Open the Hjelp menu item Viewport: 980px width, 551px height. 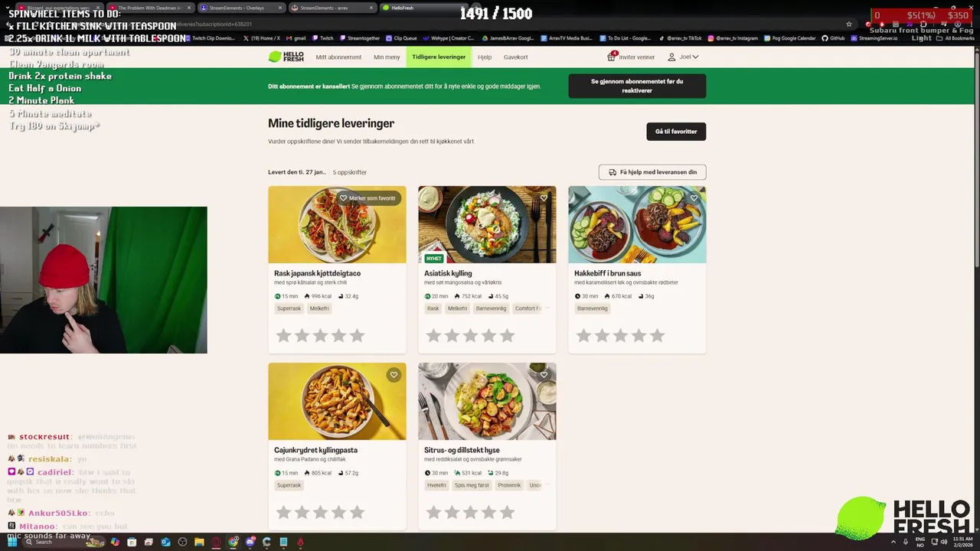coord(485,57)
